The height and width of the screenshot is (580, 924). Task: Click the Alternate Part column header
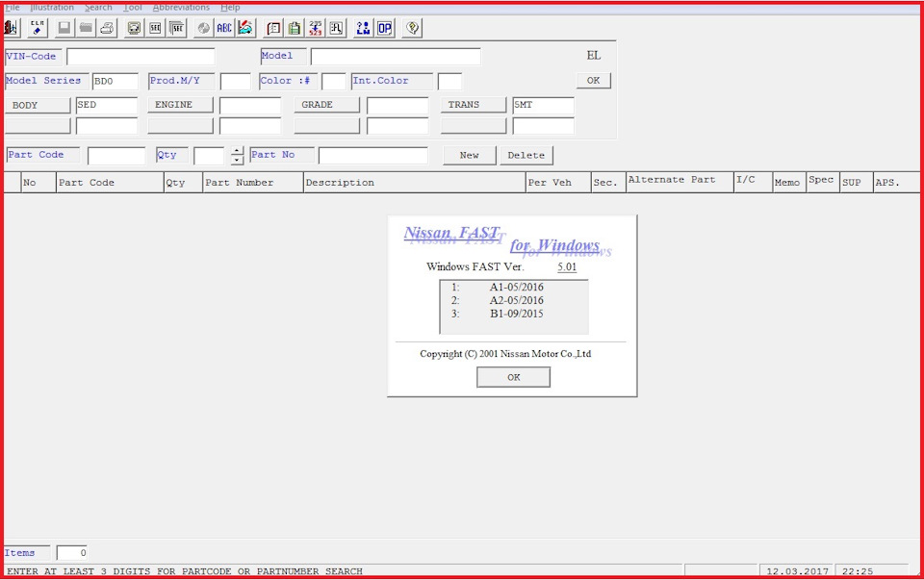point(680,183)
